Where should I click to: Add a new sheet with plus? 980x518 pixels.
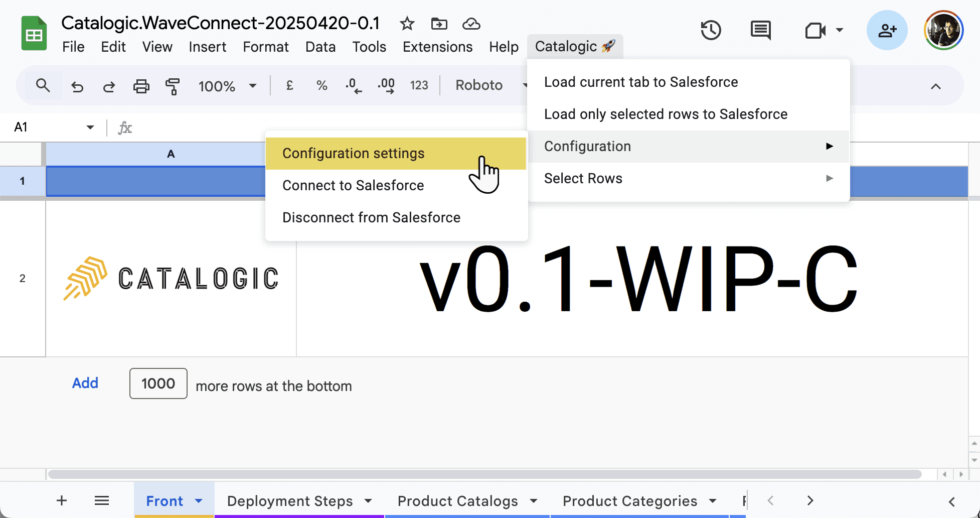click(x=62, y=500)
